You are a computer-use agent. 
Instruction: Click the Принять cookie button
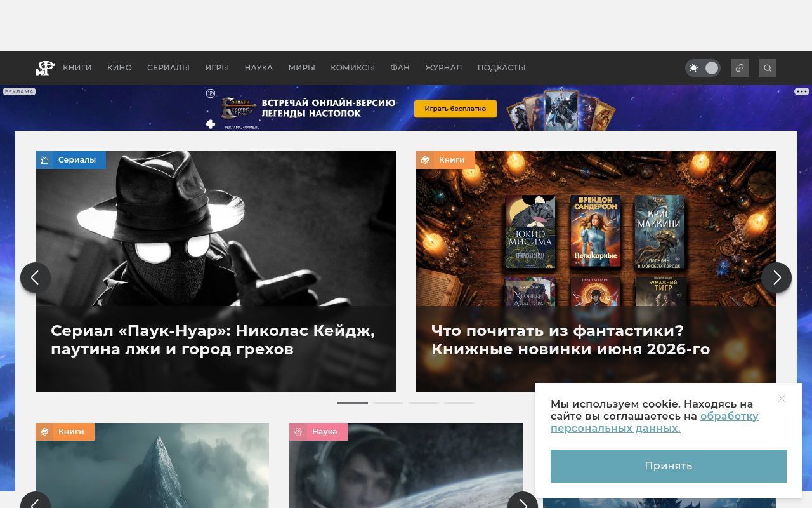[669, 466]
